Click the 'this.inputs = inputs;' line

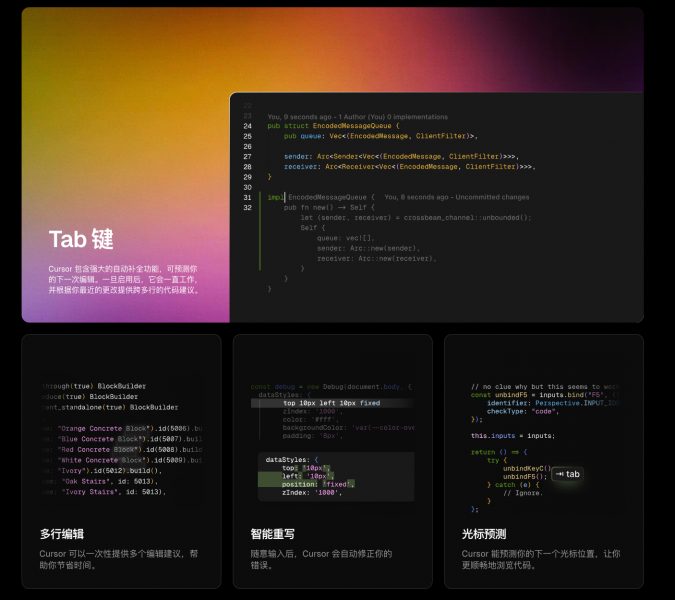tap(513, 436)
